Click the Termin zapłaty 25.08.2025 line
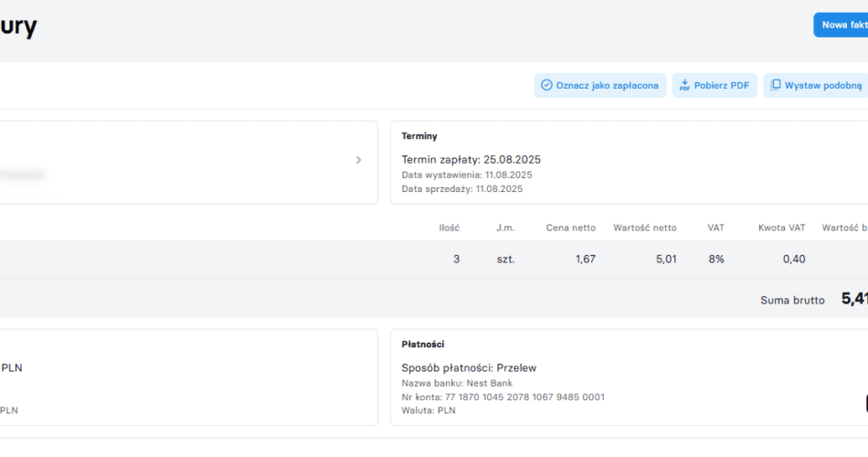The height and width of the screenshot is (457, 868). 471,159
